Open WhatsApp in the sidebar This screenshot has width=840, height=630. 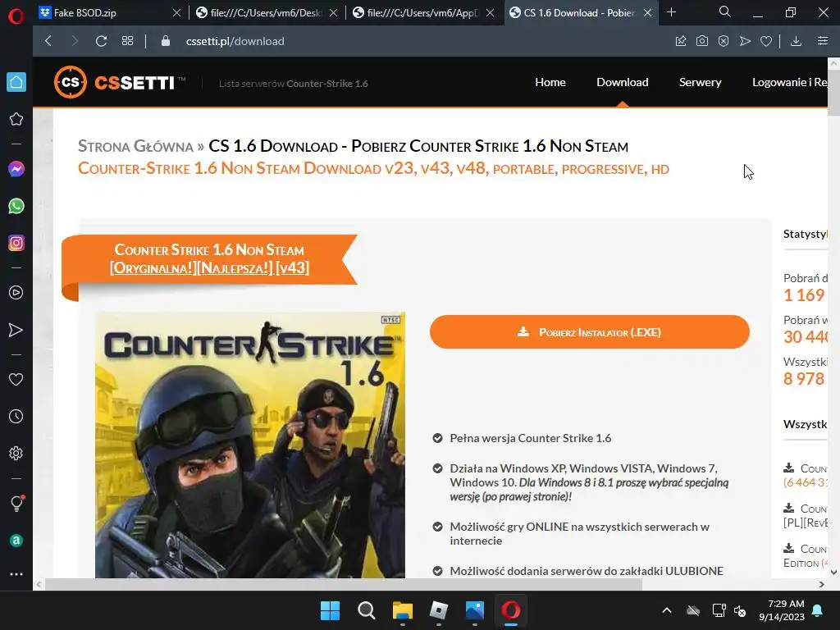pyautogui.click(x=16, y=206)
